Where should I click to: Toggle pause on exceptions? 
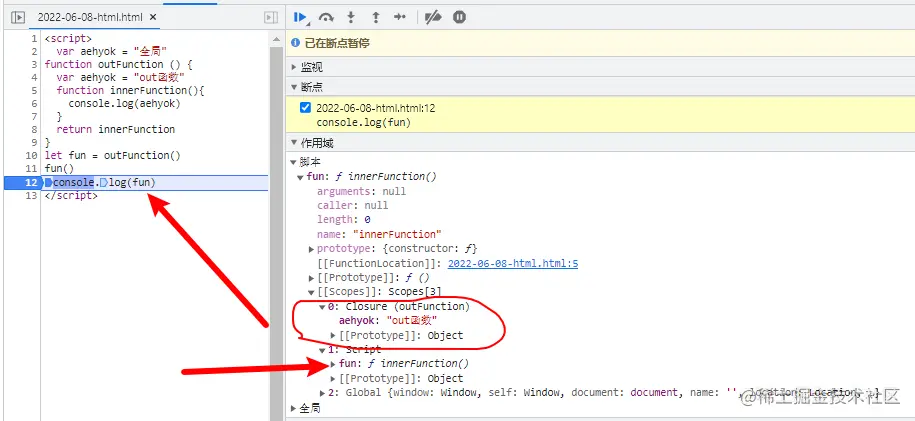pos(459,18)
